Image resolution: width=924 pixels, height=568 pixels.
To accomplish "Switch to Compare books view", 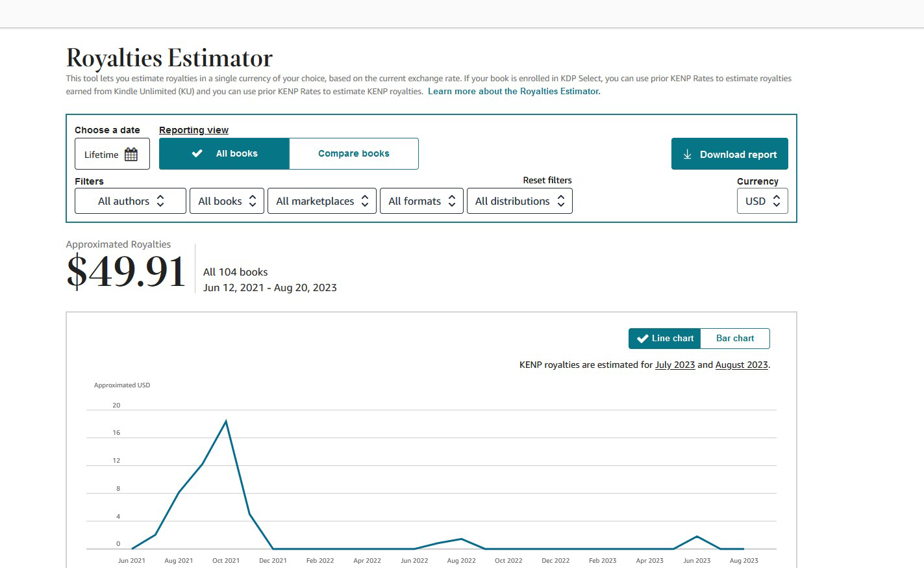I will pyautogui.click(x=353, y=154).
